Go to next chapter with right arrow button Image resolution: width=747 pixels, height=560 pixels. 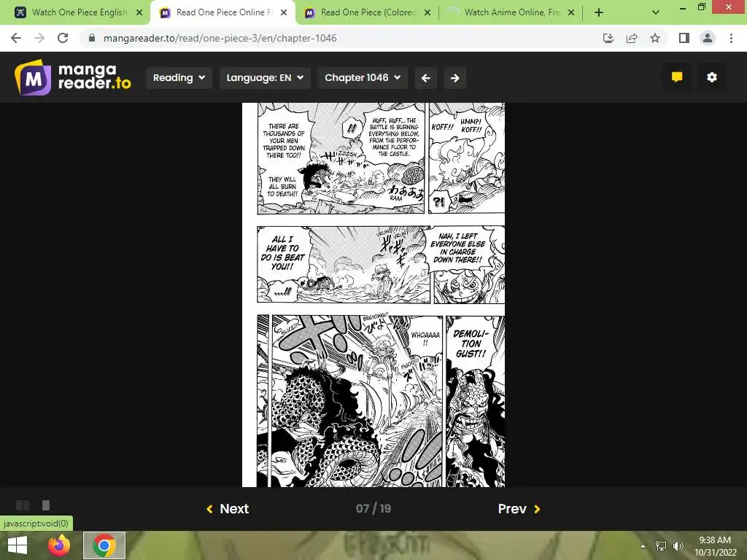455,77
